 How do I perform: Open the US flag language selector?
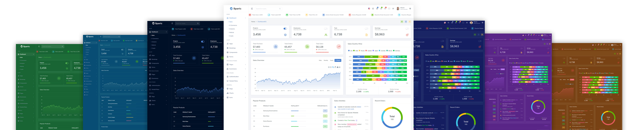(369, 8)
